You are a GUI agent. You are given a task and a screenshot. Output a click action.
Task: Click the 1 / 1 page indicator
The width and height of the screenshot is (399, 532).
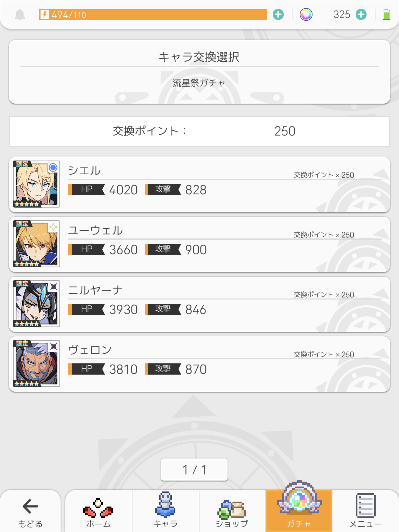click(194, 470)
